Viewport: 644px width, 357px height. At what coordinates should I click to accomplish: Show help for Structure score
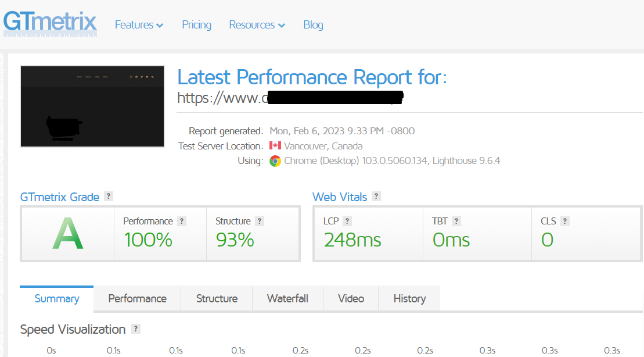[x=260, y=221]
